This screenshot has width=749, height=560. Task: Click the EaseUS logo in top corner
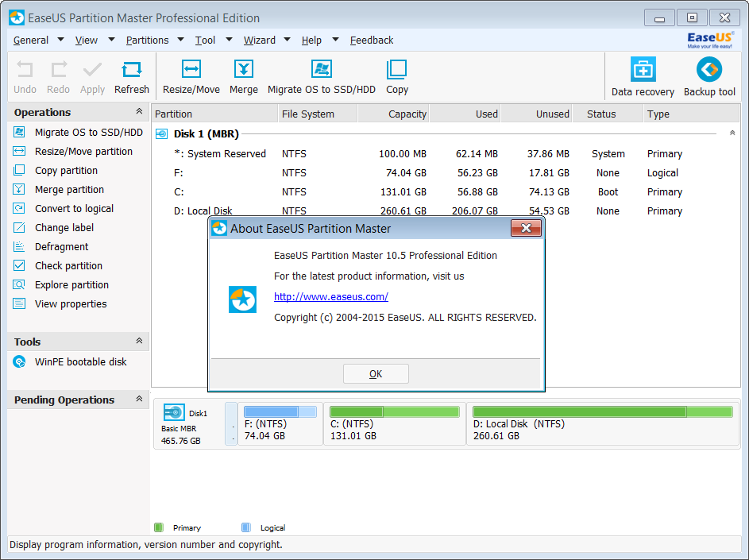coord(710,40)
